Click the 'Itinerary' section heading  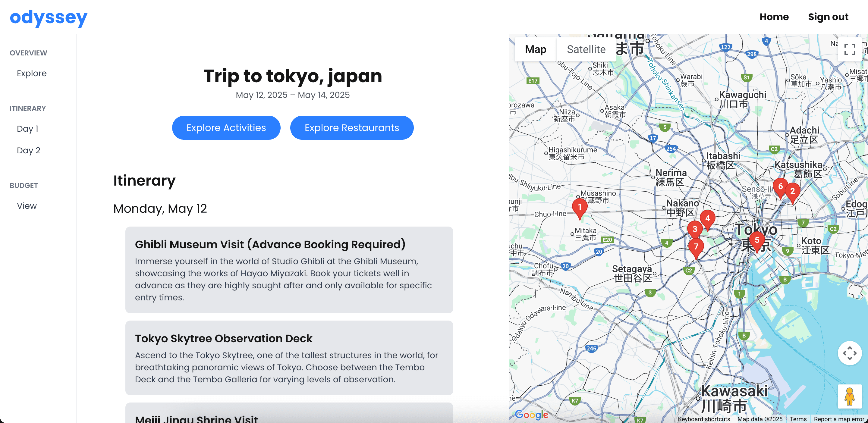pos(144,180)
